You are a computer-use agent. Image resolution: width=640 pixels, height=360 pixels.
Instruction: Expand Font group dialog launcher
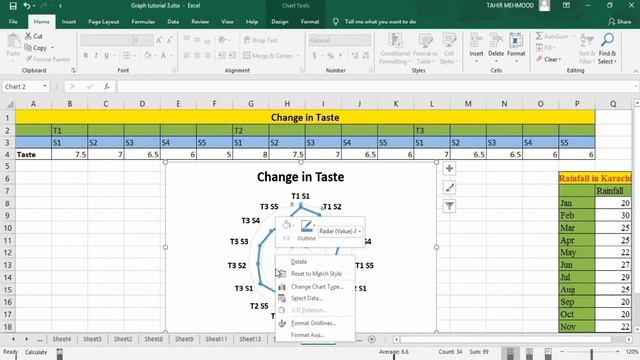174,71
